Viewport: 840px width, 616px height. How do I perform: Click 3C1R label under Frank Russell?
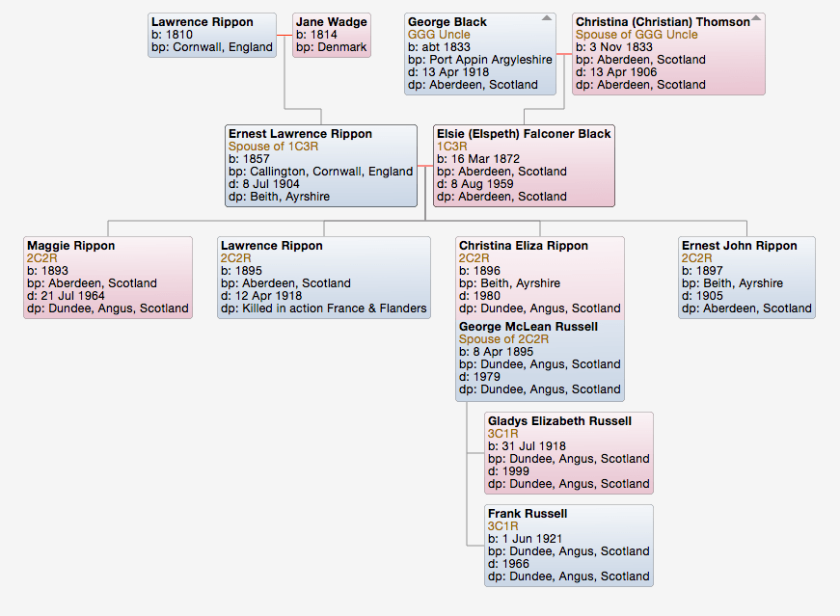[503, 526]
